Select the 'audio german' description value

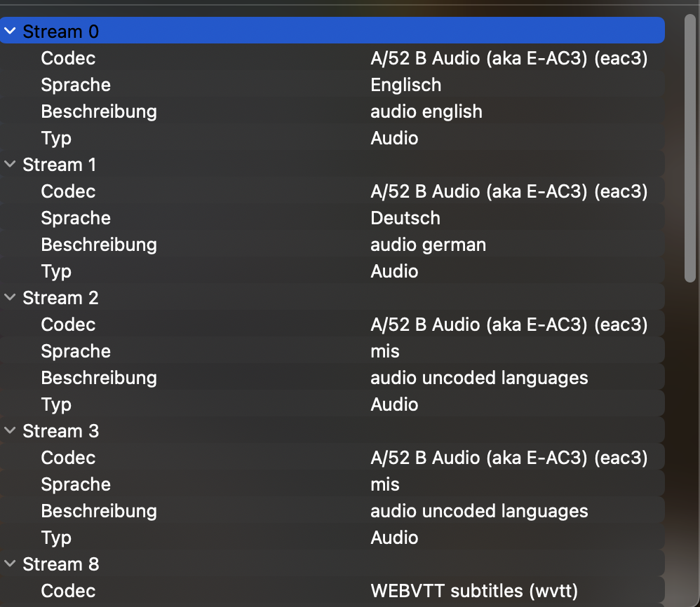click(x=428, y=245)
